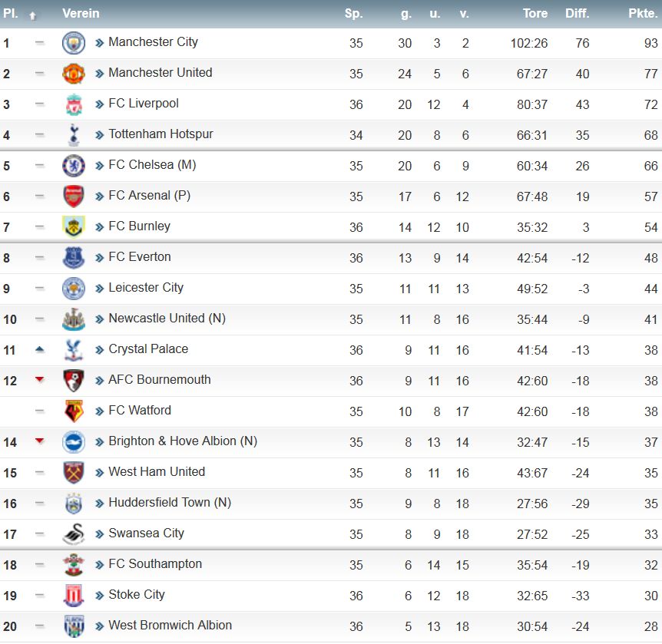Image resolution: width=662 pixels, height=644 pixels.
Task: Open the FC Burnley team link
Action: [x=139, y=226]
